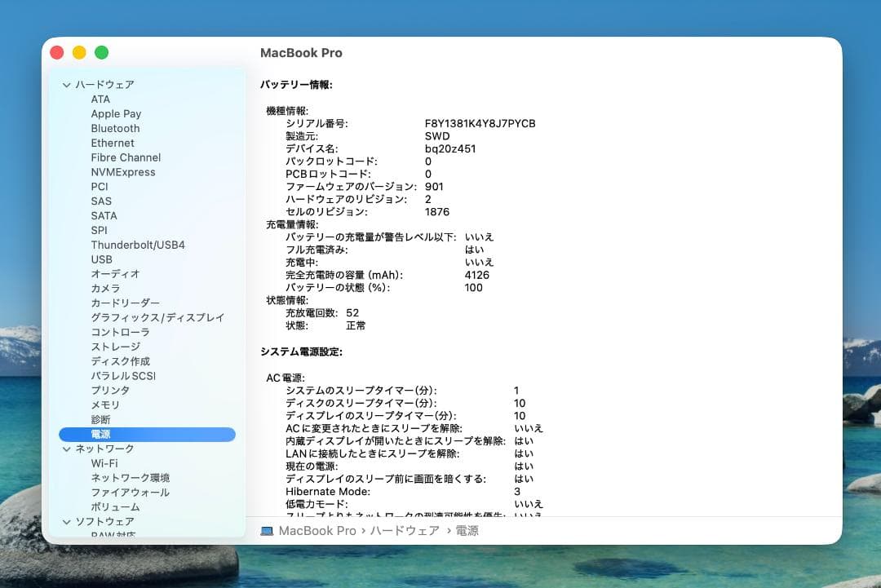Click the MacBook Pro icon in the breadcrumb bar

(x=265, y=530)
